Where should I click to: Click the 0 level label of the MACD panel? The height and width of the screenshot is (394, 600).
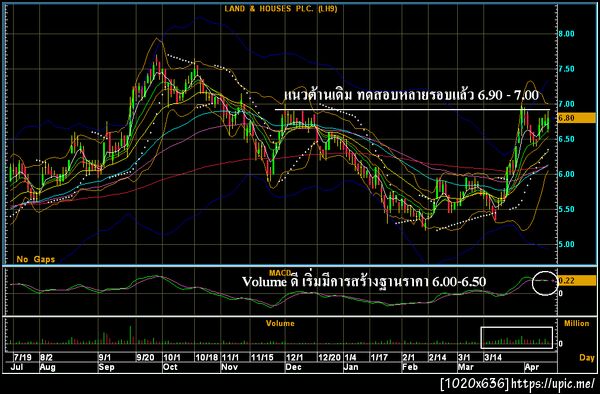[561, 293]
